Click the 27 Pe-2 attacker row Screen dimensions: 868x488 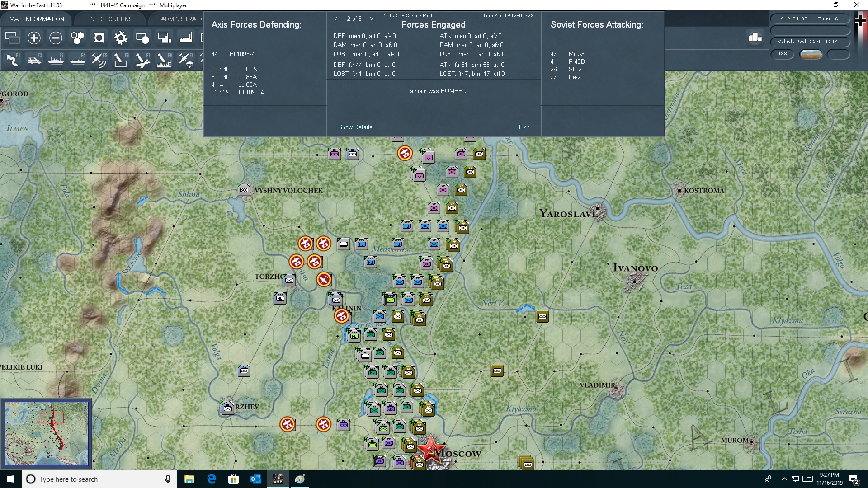tap(566, 77)
